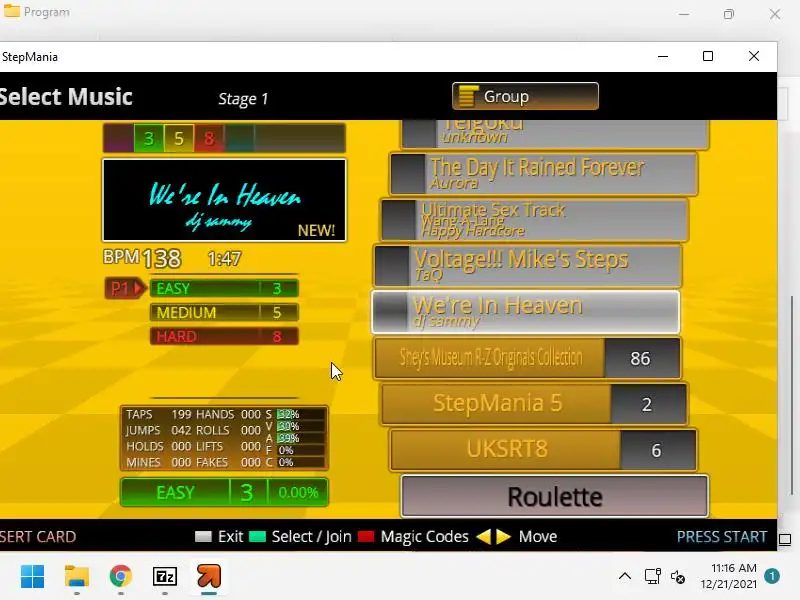The width and height of the screenshot is (800, 600).
Task: Click PRESS START text
Action: pyautogui.click(x=721, y=536)
